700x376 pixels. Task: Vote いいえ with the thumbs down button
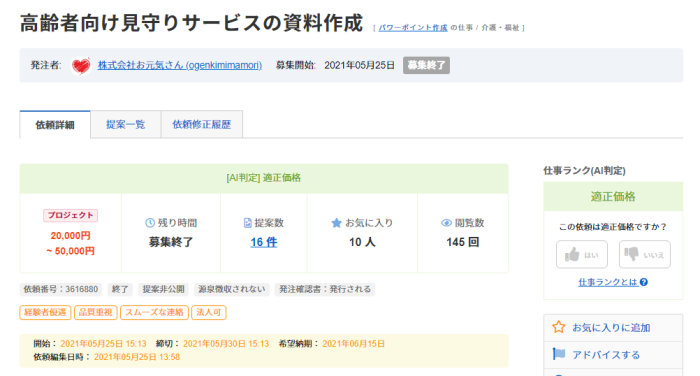[645, 255]
